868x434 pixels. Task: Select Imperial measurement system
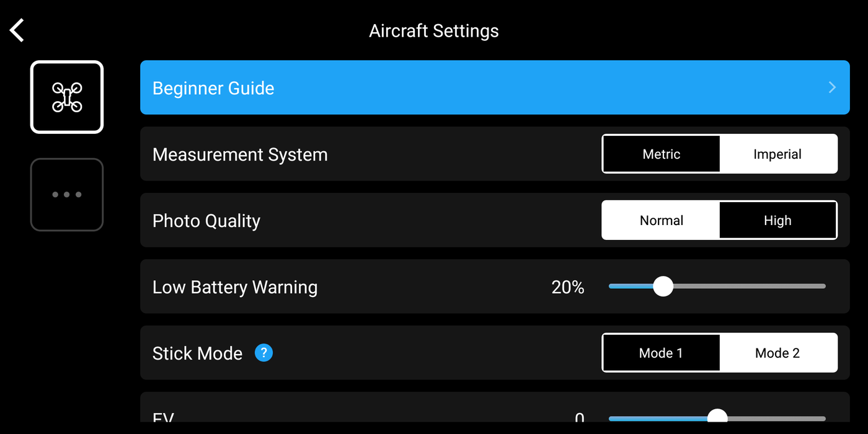point(777,154)
